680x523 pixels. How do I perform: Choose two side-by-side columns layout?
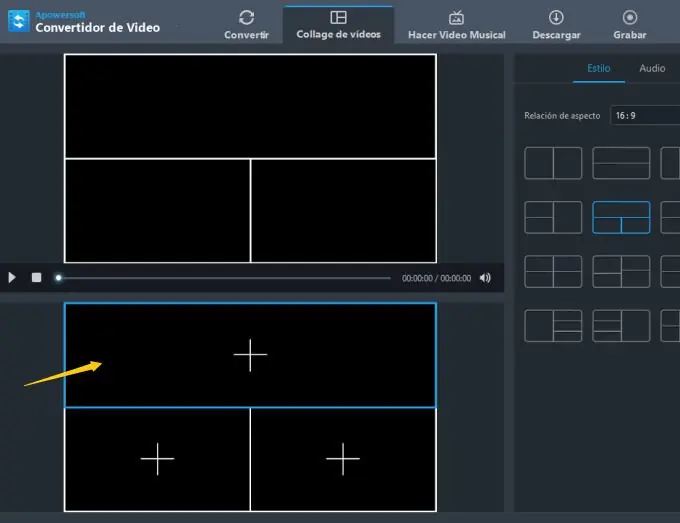point(553,163)
